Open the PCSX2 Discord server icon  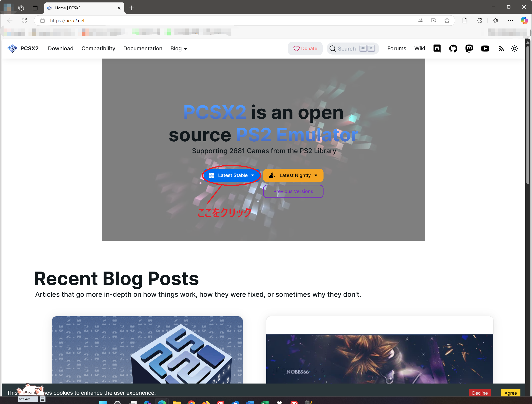pos(437,49)
